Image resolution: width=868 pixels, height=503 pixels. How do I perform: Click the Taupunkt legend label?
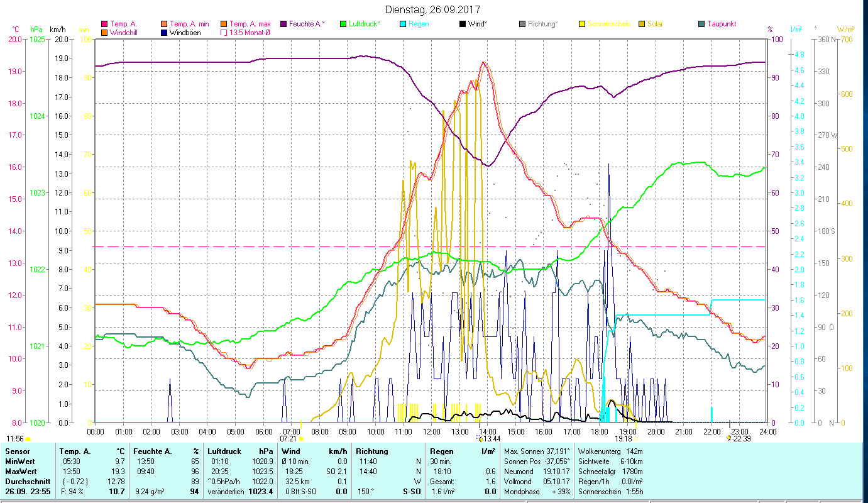click(x=722, y=25)
